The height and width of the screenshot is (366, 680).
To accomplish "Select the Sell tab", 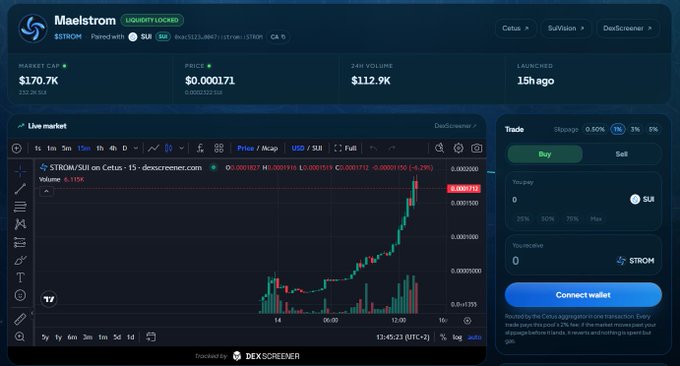I will click(621, 154).
